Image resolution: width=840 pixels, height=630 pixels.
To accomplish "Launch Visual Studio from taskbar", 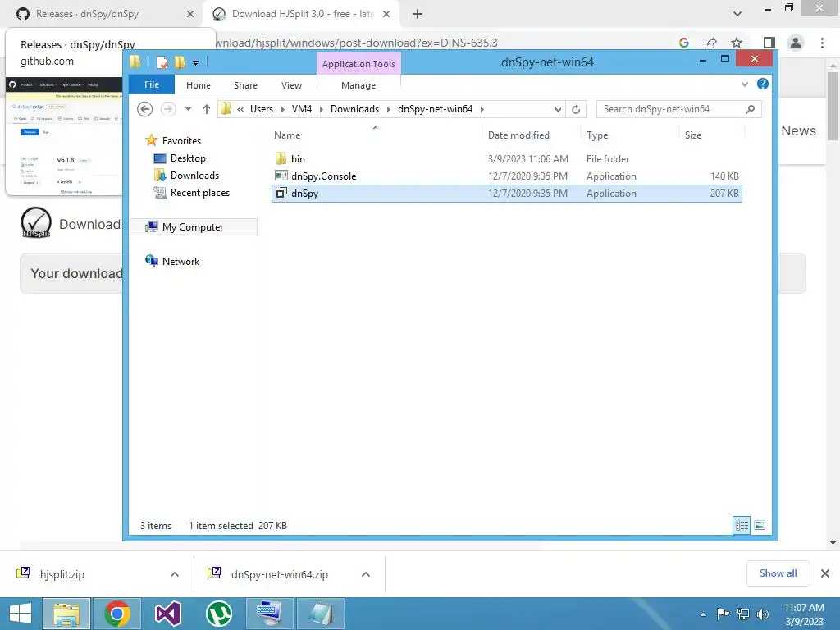I will coord(167,614).
